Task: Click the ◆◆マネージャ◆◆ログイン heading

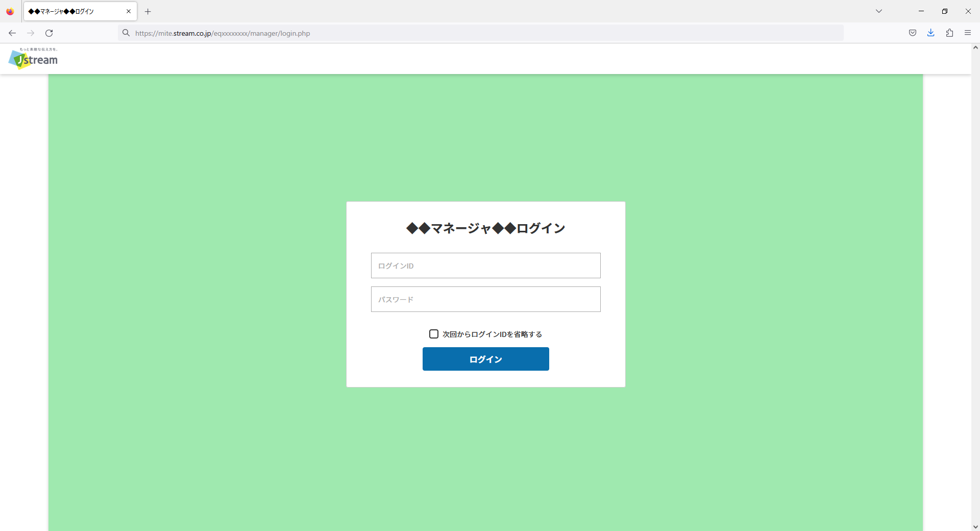Action: pos(486,228)
